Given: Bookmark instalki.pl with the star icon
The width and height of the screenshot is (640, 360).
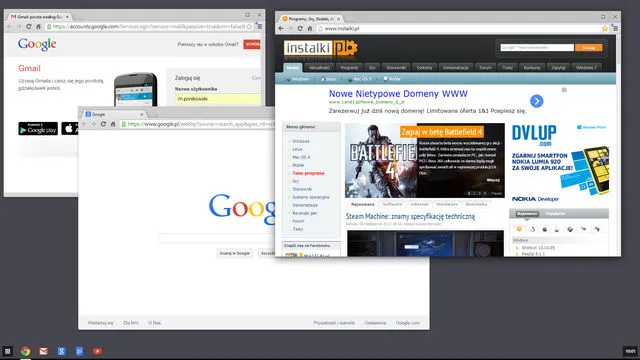Looking at the screenshot, I should click(x=605, y=29).
